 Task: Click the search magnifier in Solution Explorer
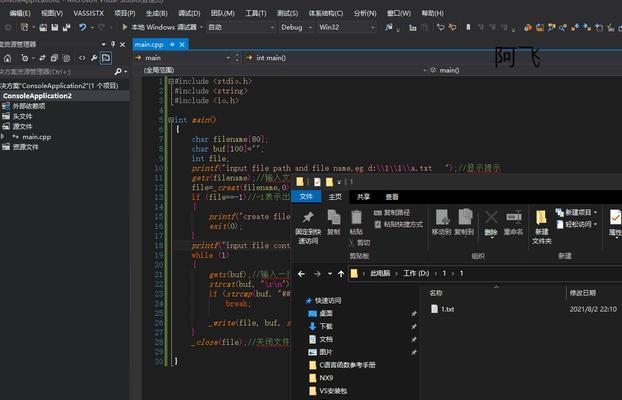click(x=118, y=72)
